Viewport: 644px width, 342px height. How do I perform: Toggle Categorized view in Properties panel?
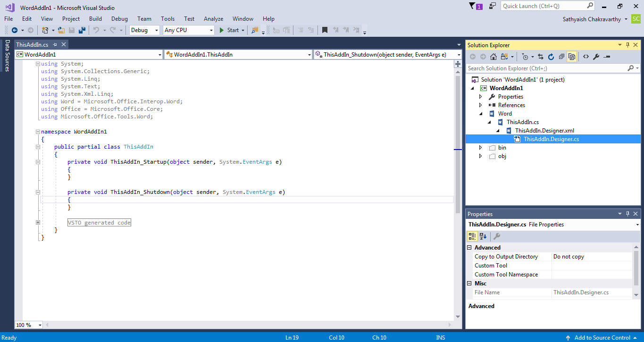point(472,236)
